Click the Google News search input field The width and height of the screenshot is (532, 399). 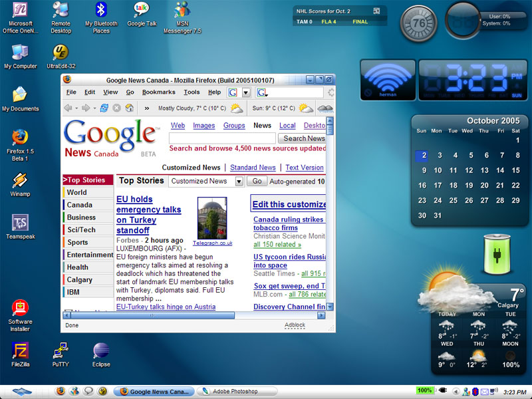tap(222, 138)
